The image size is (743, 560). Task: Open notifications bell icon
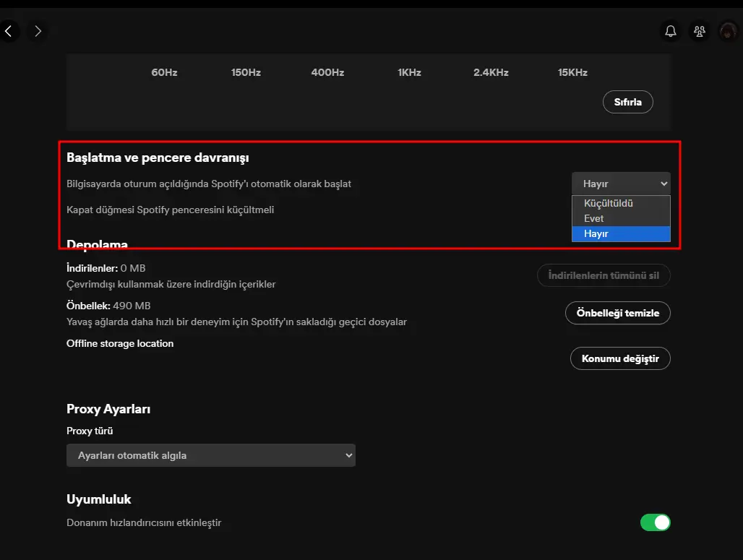pyautogui.click(x=670, y=31)
